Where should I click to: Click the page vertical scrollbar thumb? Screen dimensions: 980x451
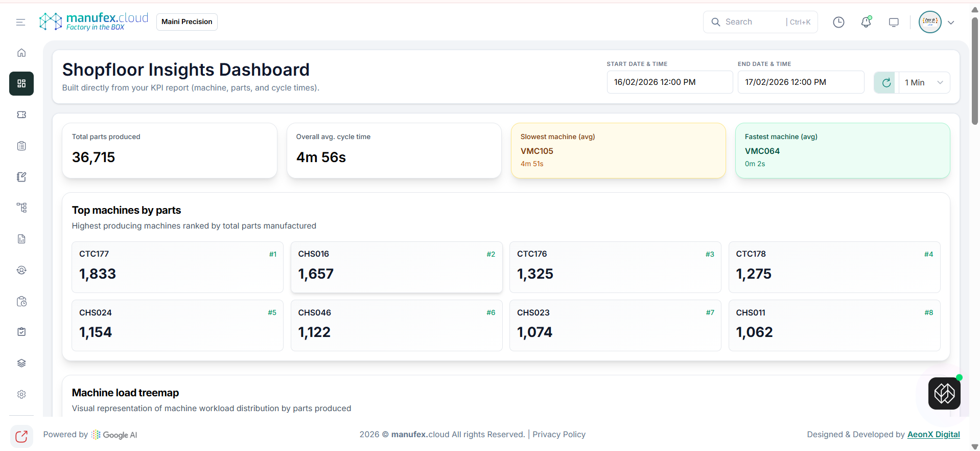coord(975,71)
